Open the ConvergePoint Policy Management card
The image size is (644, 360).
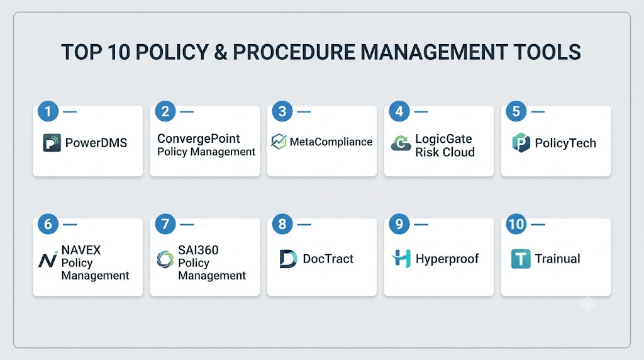pyautogui.click(x=205, y=141)
